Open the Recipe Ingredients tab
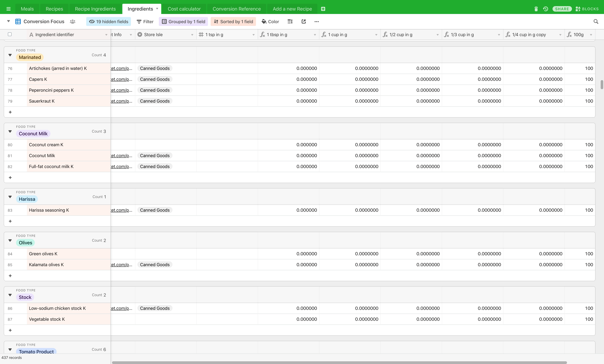 click(95, 9)
